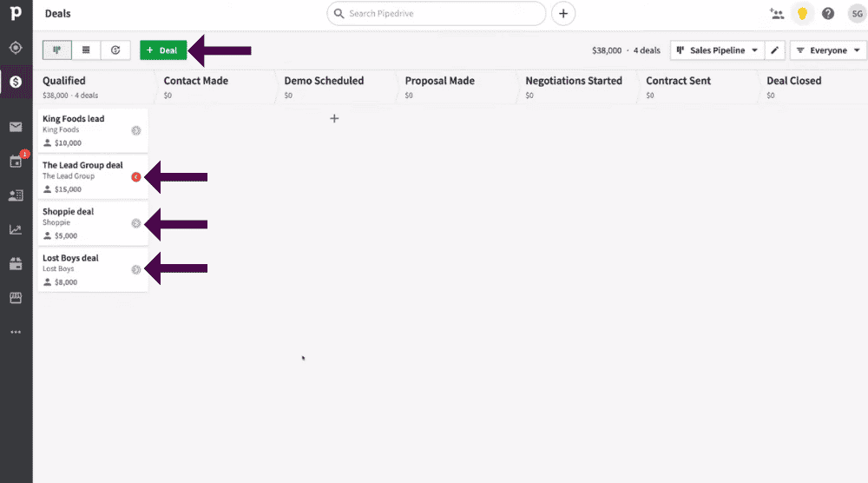
Task: Click the green add Deal button
Action: 163,50
